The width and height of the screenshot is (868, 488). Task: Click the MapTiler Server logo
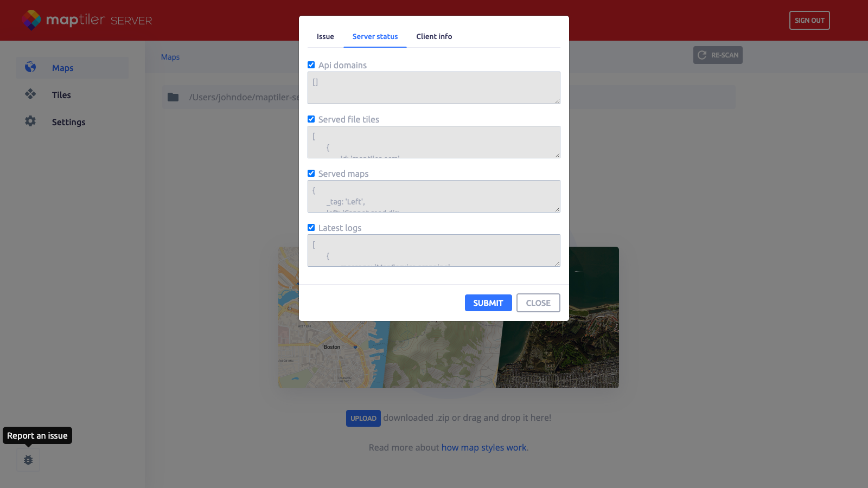[x=87, y=20]
